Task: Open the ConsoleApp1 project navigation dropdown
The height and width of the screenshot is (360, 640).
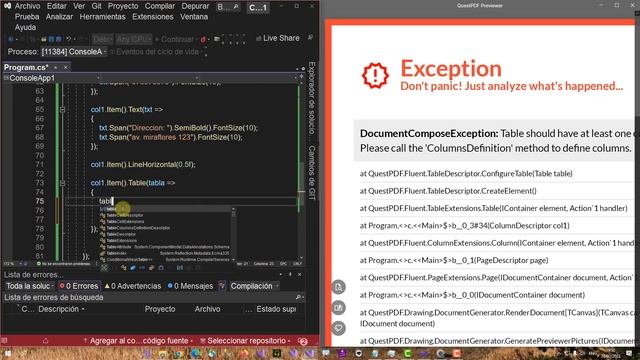Action: 51,78
